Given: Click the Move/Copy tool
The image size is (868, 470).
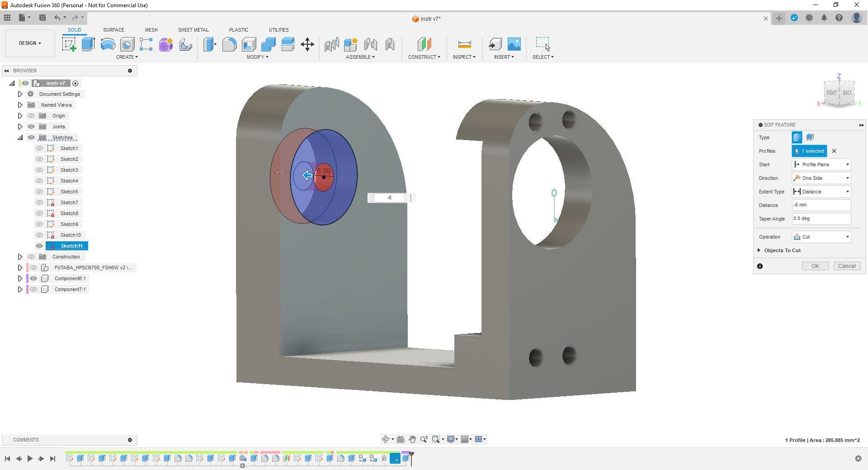Looking at the screenshot, I should coord(307,44).
